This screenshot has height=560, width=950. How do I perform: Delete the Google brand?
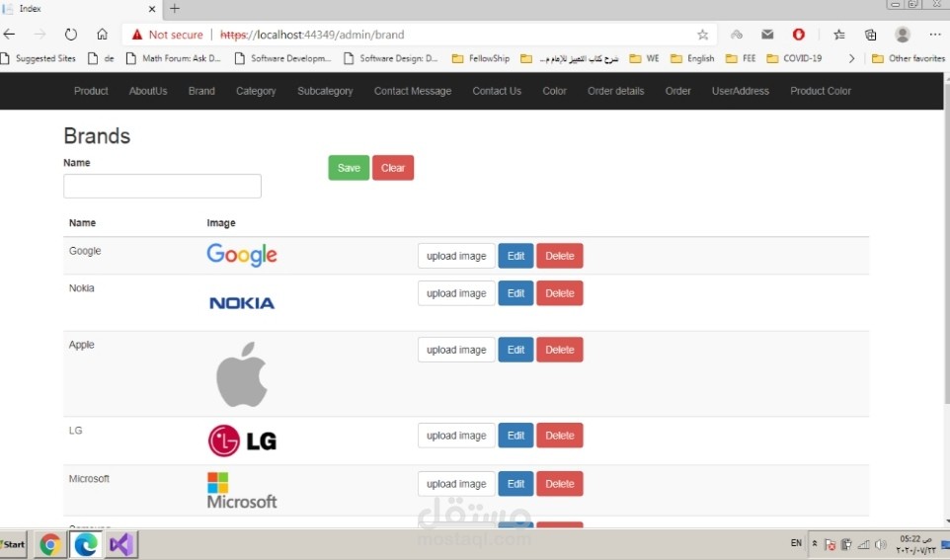tap(559, 256)
